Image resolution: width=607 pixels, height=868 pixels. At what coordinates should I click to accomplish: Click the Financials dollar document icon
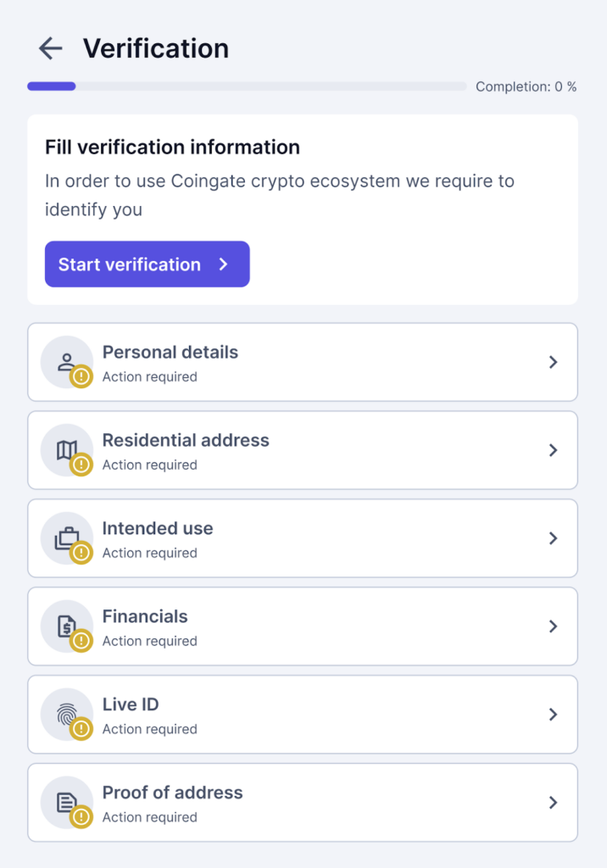(66, 626)
